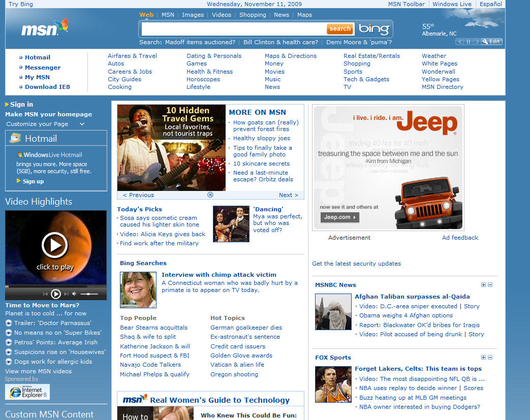This screenshot has width=530, height=420.
Task: Select the Maps search tab
Action: tap(304, 15)
